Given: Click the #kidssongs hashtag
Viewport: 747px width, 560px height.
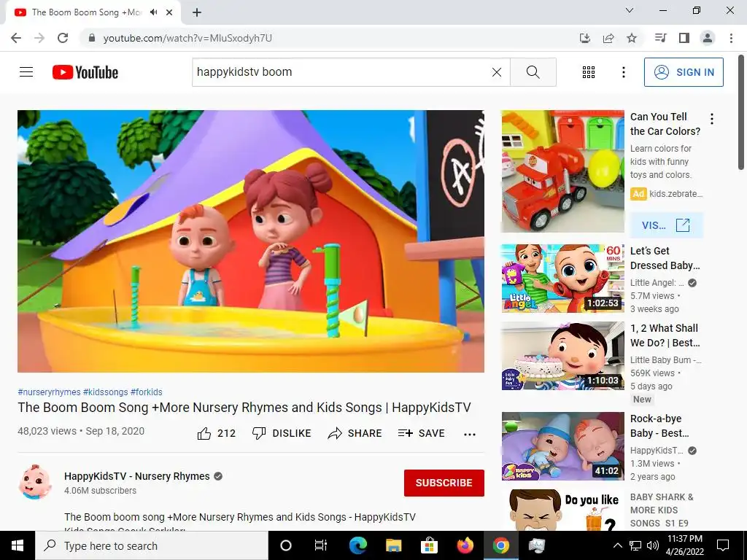Looking at the screenshot, I should [x=105, y=392].
